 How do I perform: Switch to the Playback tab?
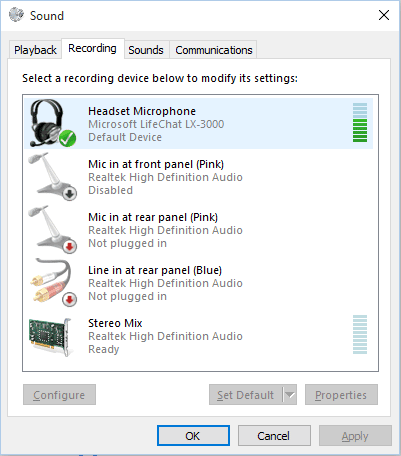35,50
